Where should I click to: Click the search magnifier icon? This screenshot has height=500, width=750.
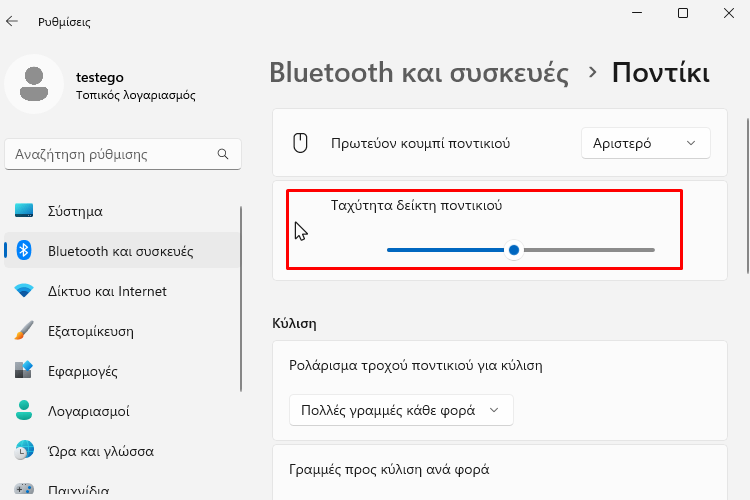[x=223, y=154]
